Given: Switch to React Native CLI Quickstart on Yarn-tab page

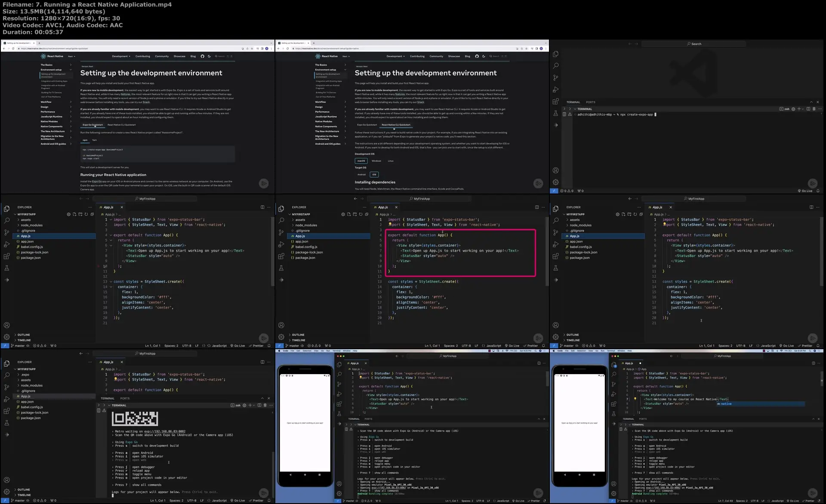Looking at the screenshot, I should tap(121, 125).
